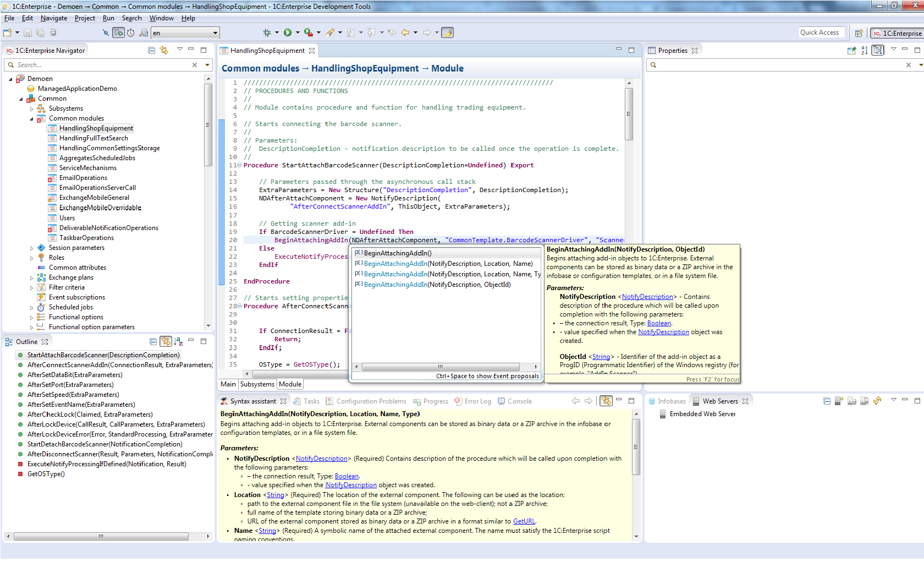Click the New wizard toolbar icon
This screenshot has width=924, height=578.
(x=8, y=32)
